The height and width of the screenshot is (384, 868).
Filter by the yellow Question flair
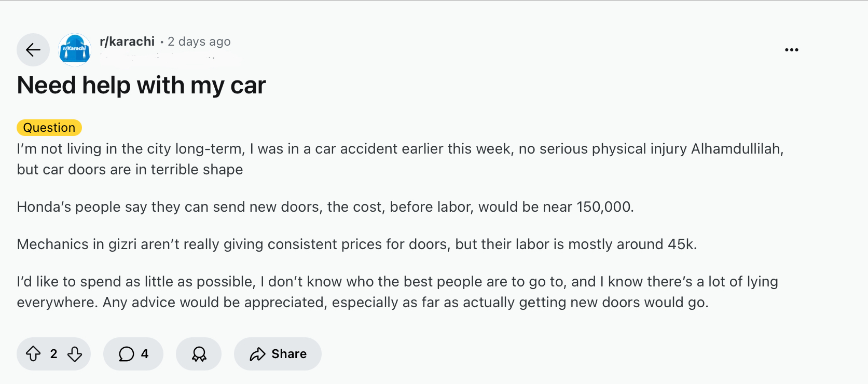point(49,128)
